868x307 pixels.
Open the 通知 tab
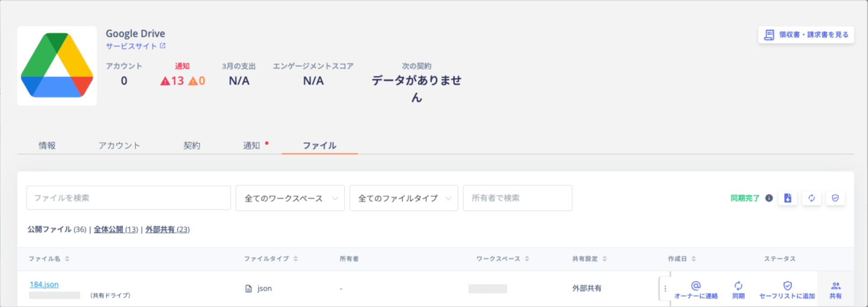251,145
